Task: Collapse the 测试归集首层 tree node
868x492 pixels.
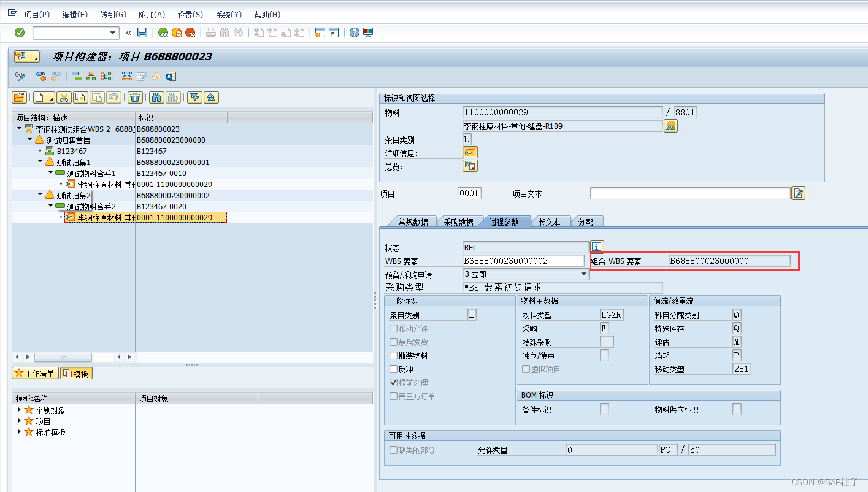Action: pyautogui.click(x=30, y=140)
